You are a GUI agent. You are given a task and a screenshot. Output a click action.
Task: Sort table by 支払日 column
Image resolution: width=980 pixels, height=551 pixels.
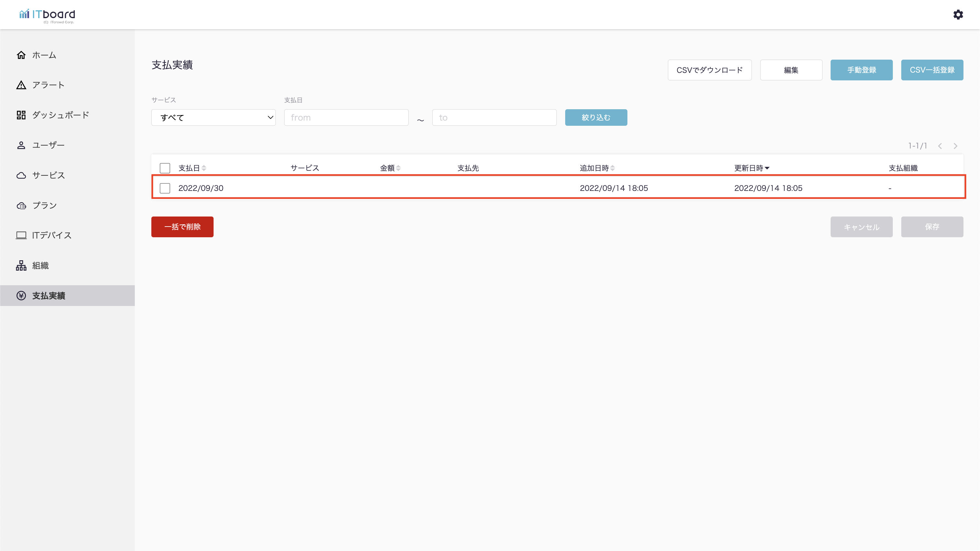[x=204, y=168]
